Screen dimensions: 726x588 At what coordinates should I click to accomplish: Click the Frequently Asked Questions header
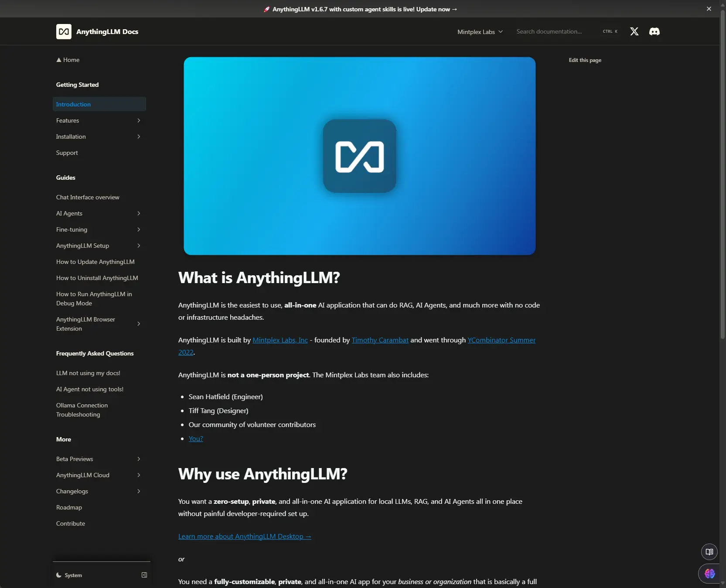pos(95,353)
